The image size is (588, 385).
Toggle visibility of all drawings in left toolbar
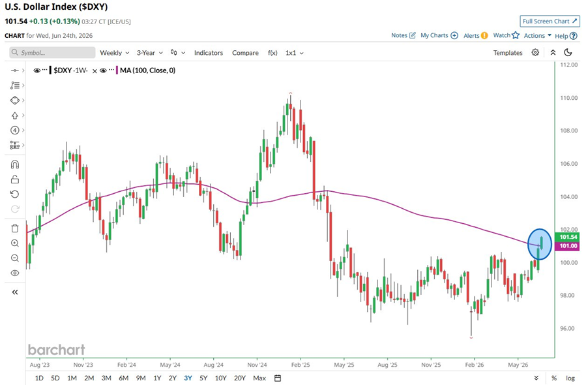(x=14, y=273)
